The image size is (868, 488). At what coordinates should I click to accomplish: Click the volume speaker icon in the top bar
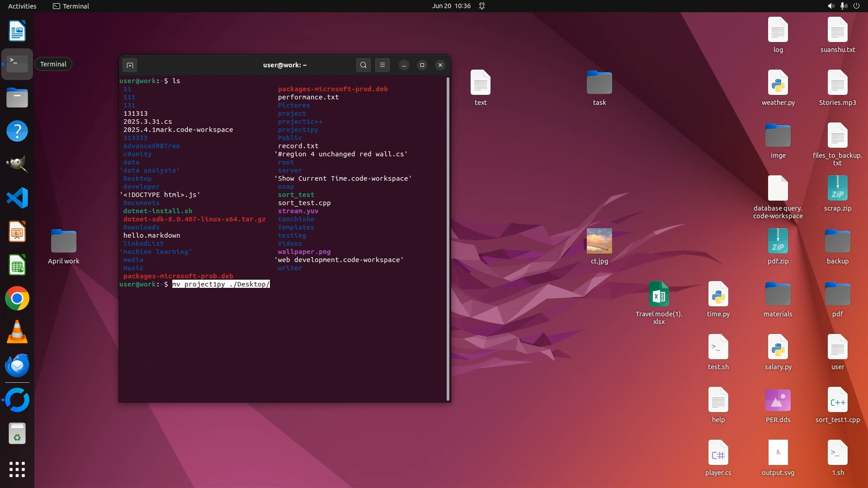tap(830, 6)
